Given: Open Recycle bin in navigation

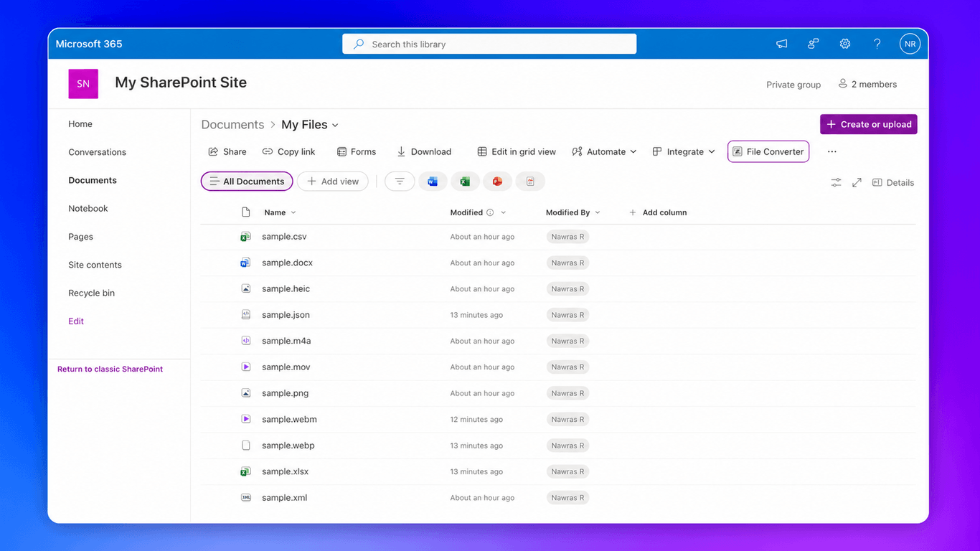Looking at the screenshot, I should point(91,293).
